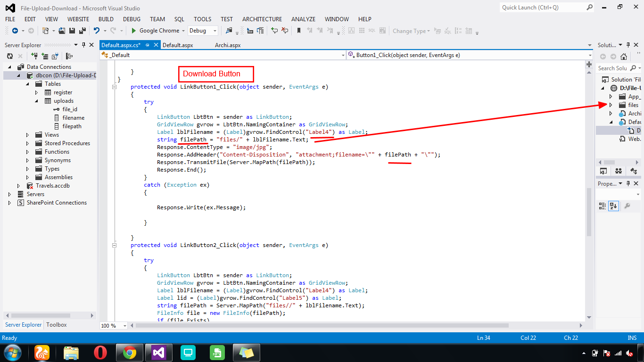
Task: Expand the Views node in Server Explorer
Action: tap(27, 135)
